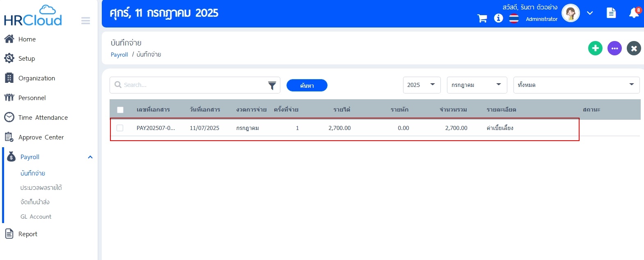
Task: Expand the ทั้งหมด filter dropdown
Action: 576,85
